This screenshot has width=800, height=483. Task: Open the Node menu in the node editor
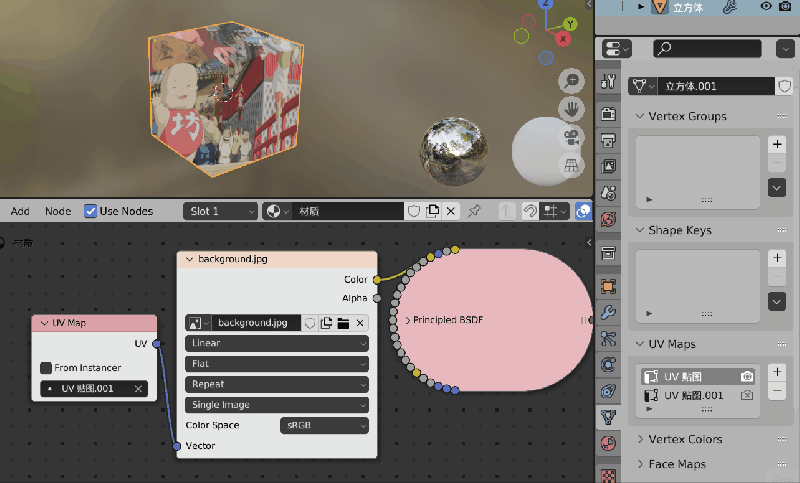pyautogui.click(x=58, y=211)
